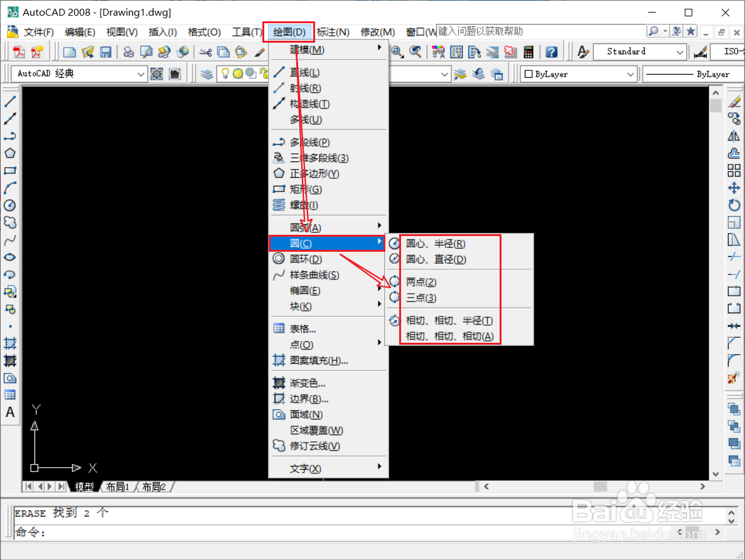Expand the 文字(X) submenu

tap(328, 468)
